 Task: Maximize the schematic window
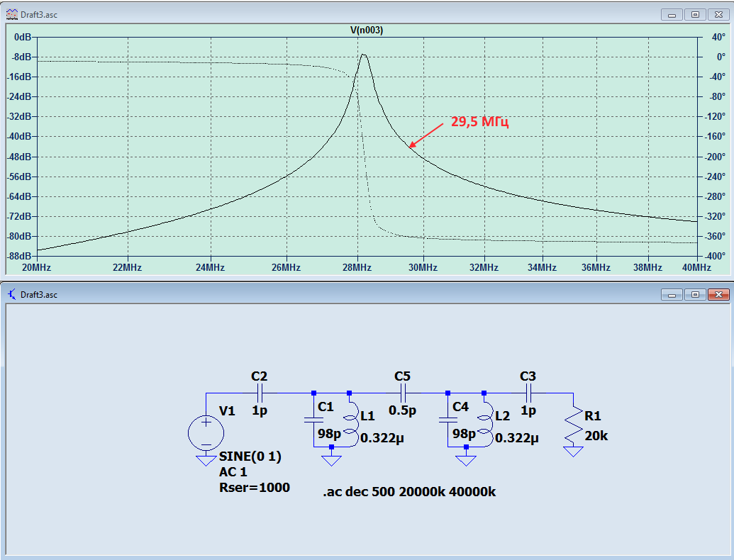point(695,294)
